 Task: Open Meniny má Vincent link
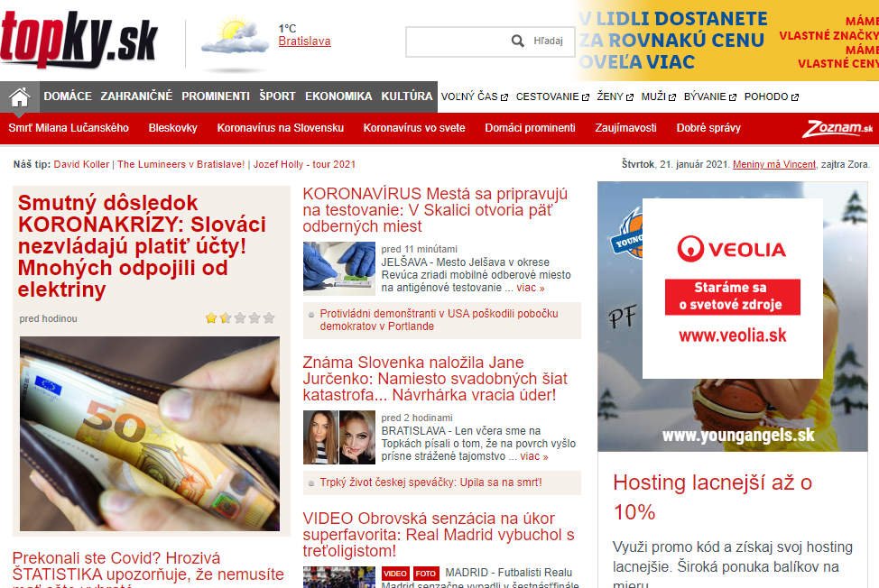tap(774, 164)
